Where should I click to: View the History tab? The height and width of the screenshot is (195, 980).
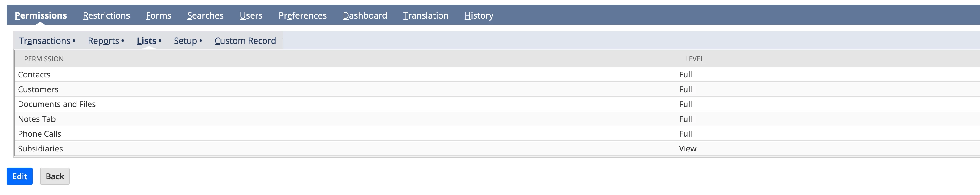click(479, 15)
